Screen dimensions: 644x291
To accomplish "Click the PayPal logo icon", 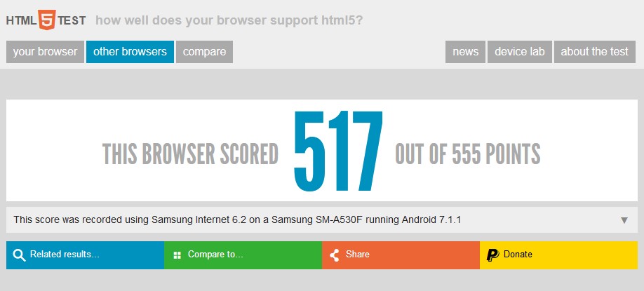I will pyautogui.click(x=492, y=255).
